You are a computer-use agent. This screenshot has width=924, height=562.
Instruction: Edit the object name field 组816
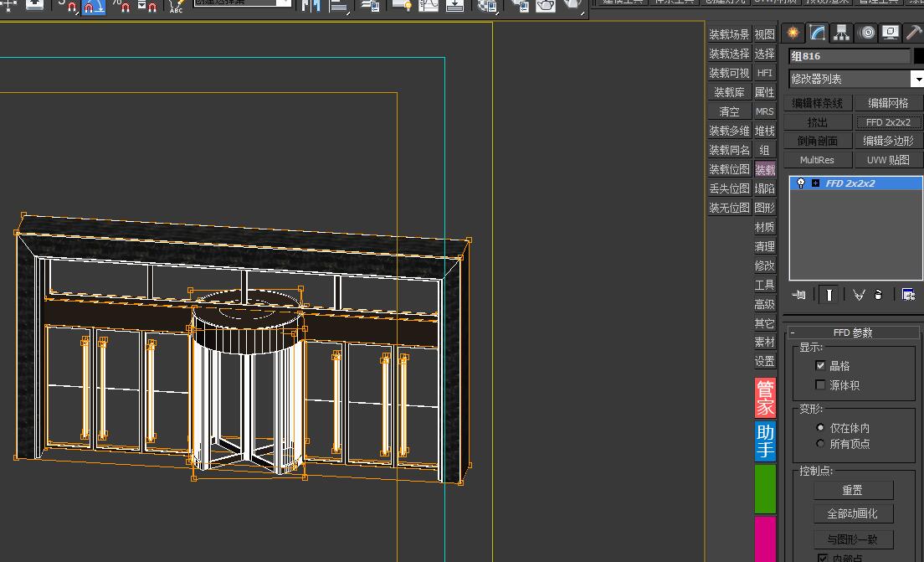[x=850, y=56]
